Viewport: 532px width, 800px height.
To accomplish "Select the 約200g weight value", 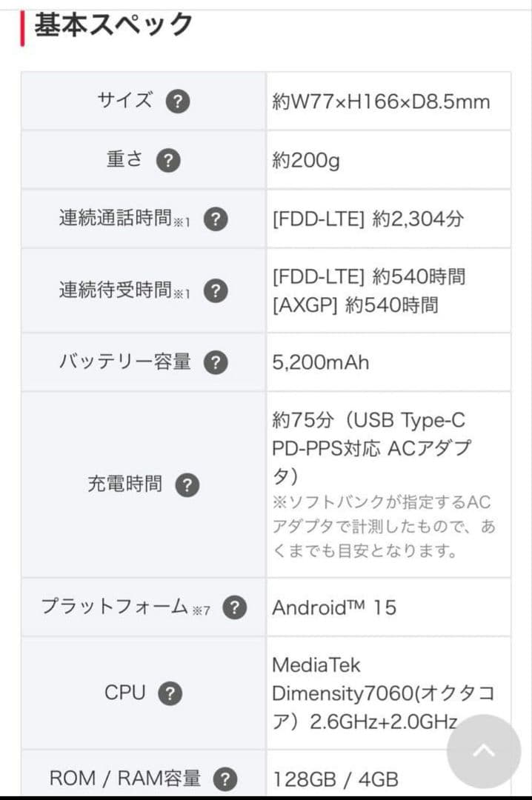I will click(x=306, y=159).
